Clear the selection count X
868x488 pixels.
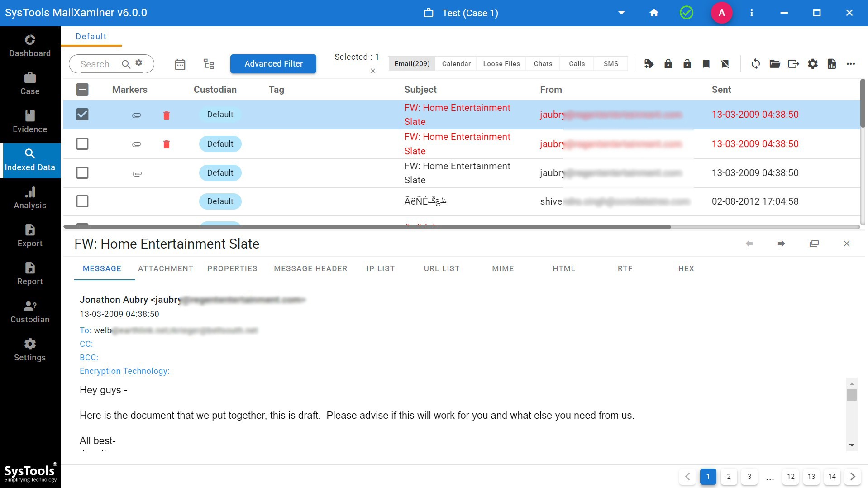[373, 71]
